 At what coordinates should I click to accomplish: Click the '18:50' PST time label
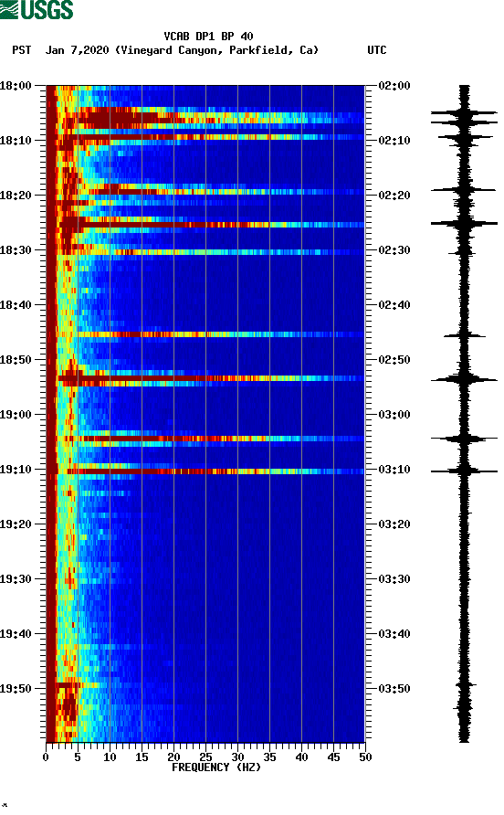click(16, 360)
